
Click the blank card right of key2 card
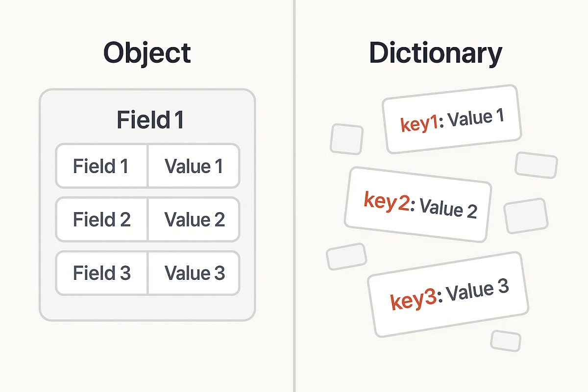pyautogui.click(x=526, y=216)
